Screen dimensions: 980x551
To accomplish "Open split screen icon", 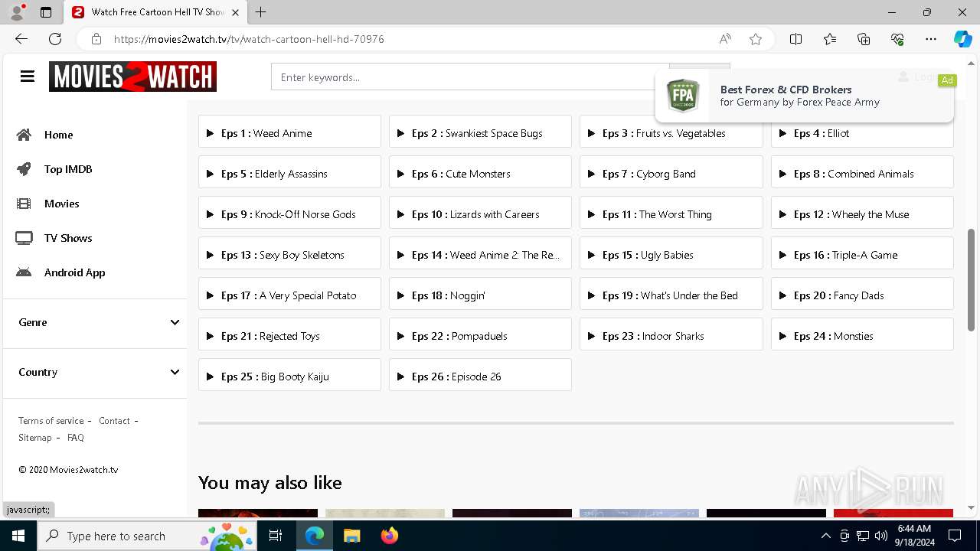I will 795,39.
